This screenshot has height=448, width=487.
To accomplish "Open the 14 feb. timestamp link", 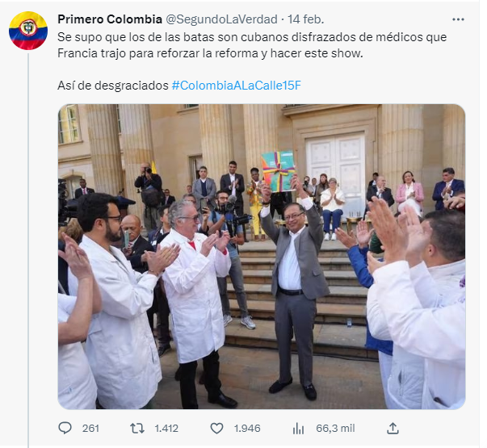I will (305, 19).
